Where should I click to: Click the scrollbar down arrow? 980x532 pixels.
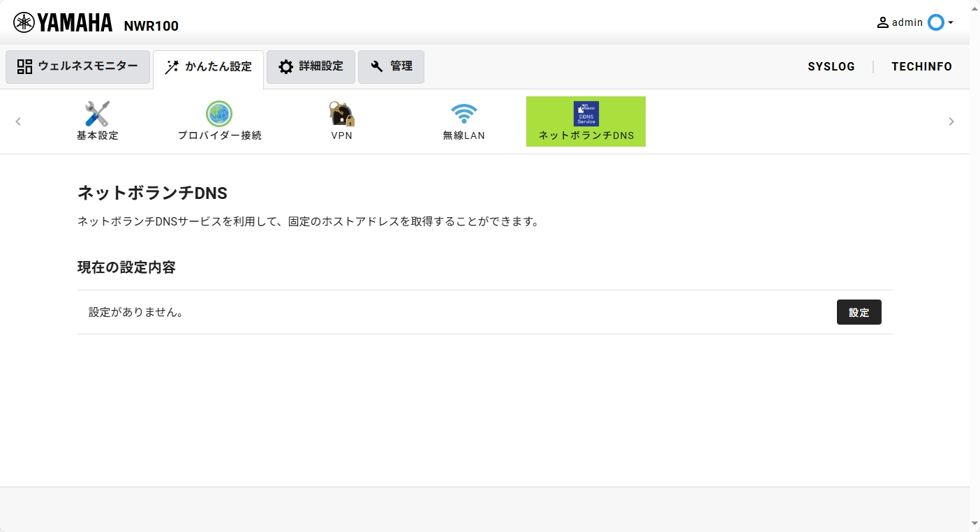coord(974,524)
